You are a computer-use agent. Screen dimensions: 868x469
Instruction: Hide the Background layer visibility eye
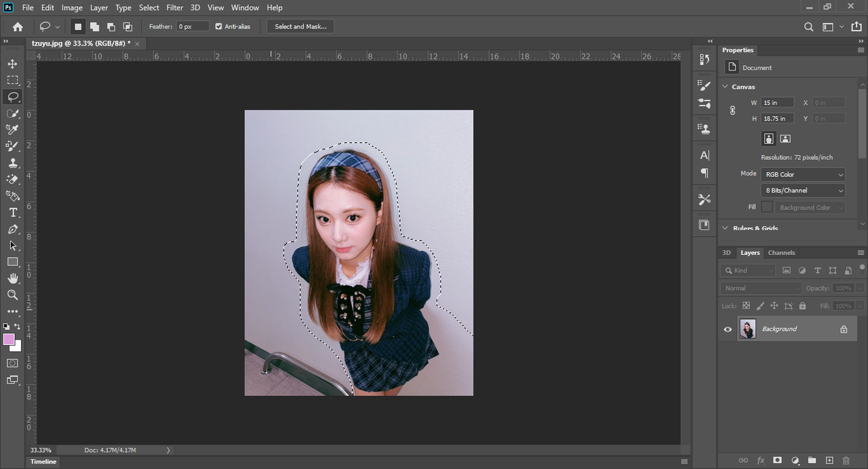[728, 329]
